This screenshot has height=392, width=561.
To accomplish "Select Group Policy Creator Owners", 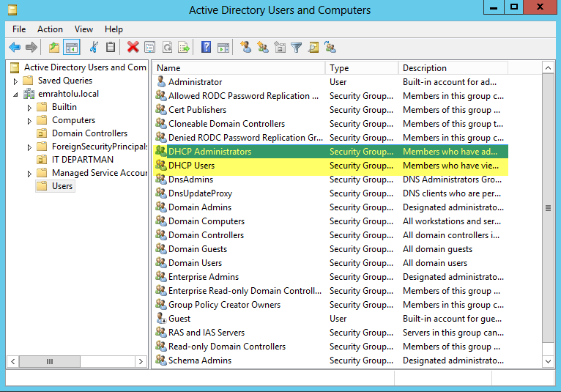I will tap(224, 305).
